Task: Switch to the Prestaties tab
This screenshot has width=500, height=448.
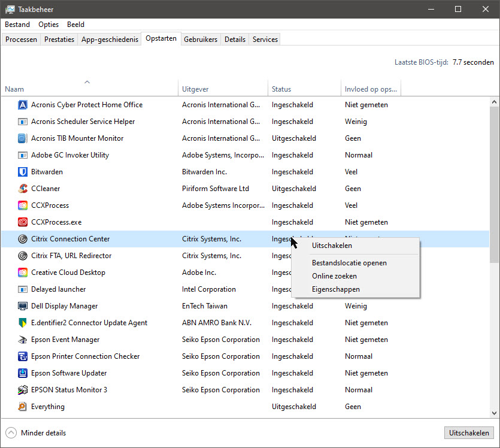Action: (x=59, y=40)
